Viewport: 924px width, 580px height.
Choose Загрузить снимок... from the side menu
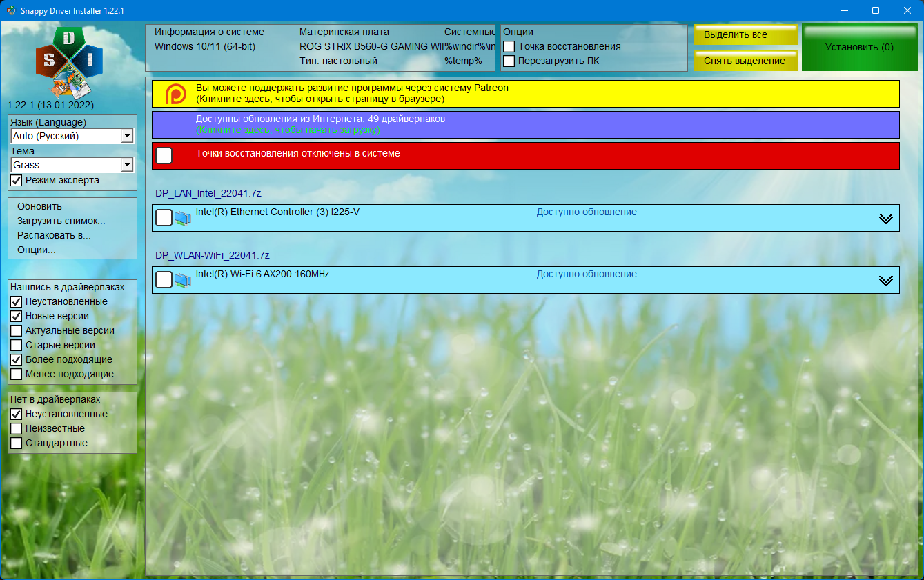pos(61,221)
